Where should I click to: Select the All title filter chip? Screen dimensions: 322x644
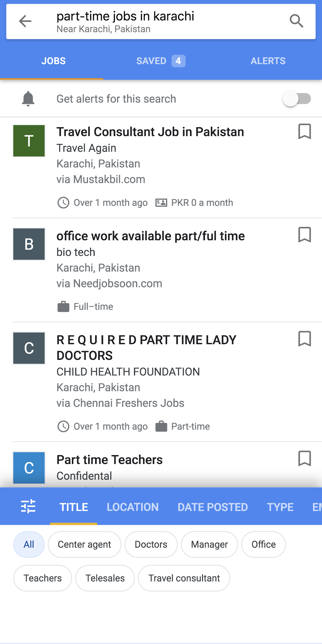(29, 544)
